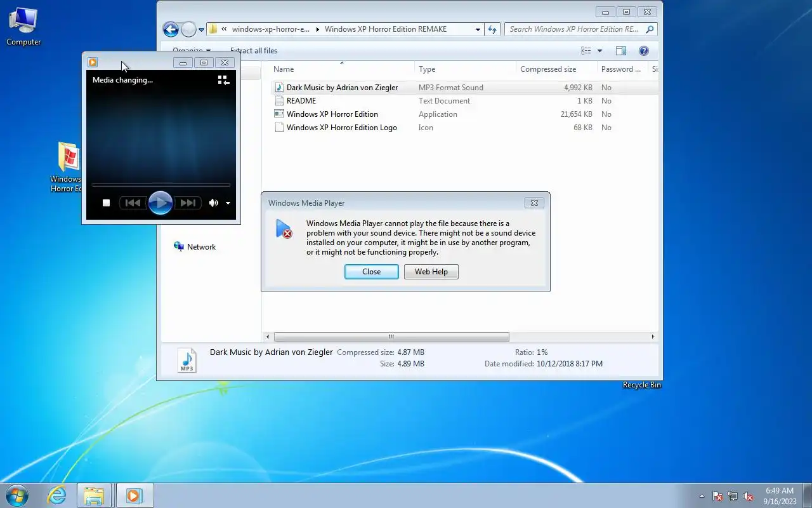This screenshot has height=508, width=812.
Task: Click the error icon in the dialog
Action: click(284, 229)
